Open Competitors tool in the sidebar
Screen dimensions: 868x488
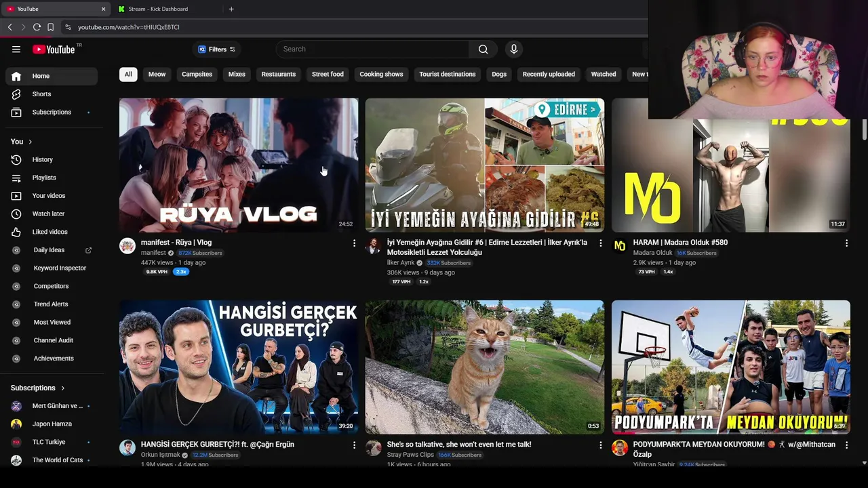[x=52, y=286]
